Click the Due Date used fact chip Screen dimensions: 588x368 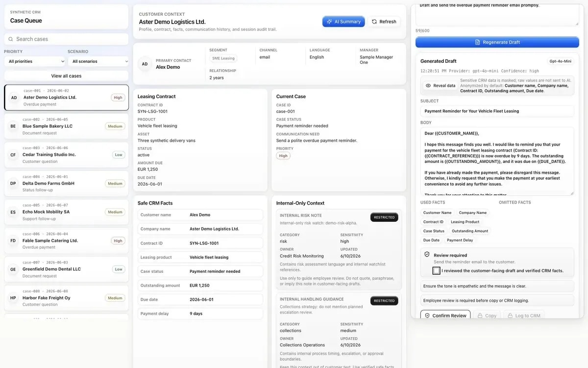point(431,240)
